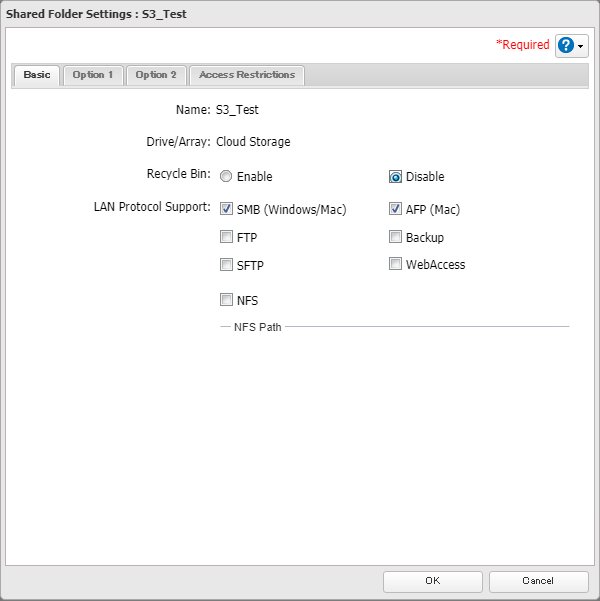Click the S3_Test folder name value
Image resolution: width=600 pixels, height=601 pixels.
[x=238, y=110]
